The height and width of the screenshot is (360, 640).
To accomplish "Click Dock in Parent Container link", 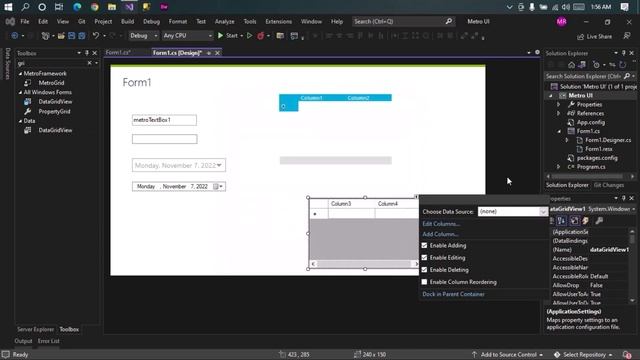I will [453, 294].
